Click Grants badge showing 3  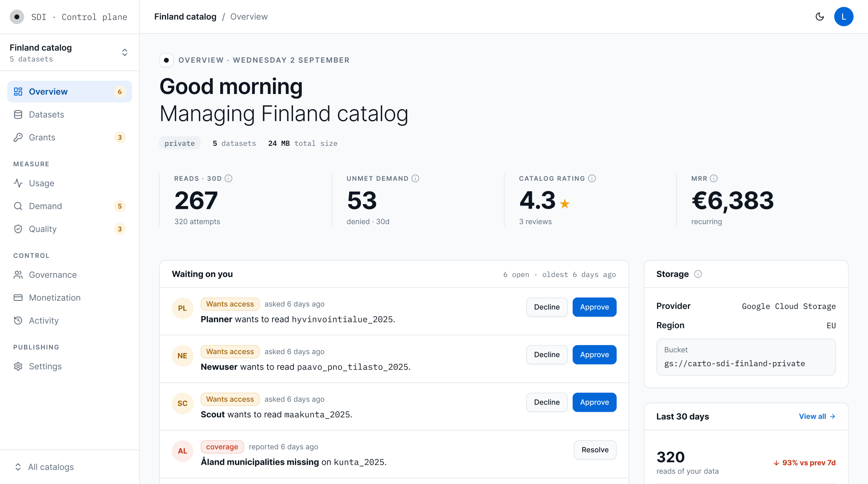click(120, 137)
